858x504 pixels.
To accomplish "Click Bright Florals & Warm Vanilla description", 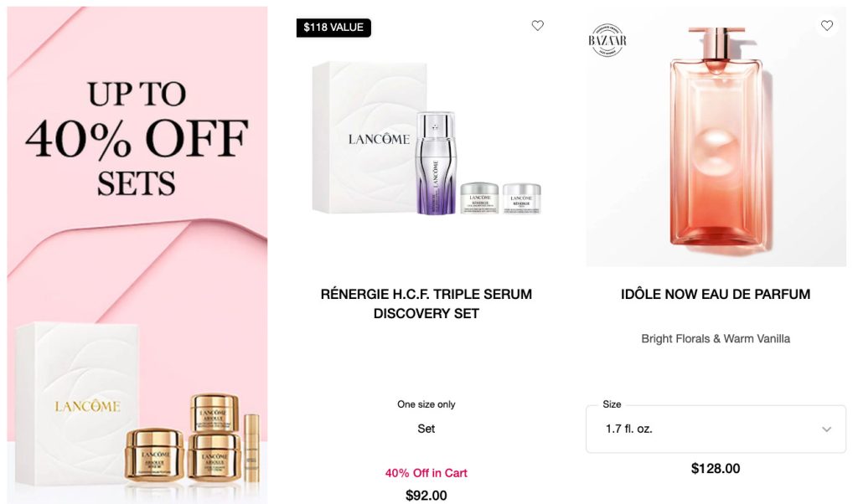I will (716, 339).
